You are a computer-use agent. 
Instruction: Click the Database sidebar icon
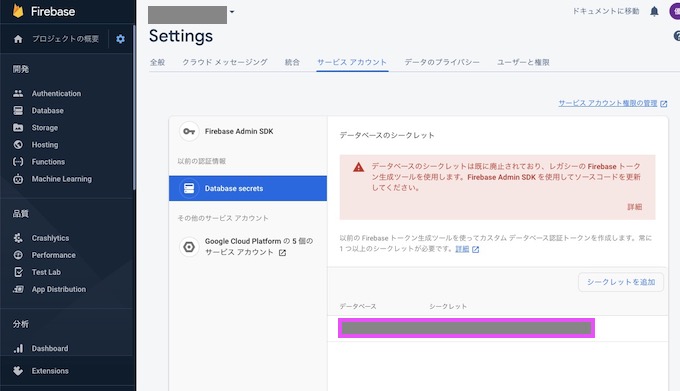click(18, 111)
